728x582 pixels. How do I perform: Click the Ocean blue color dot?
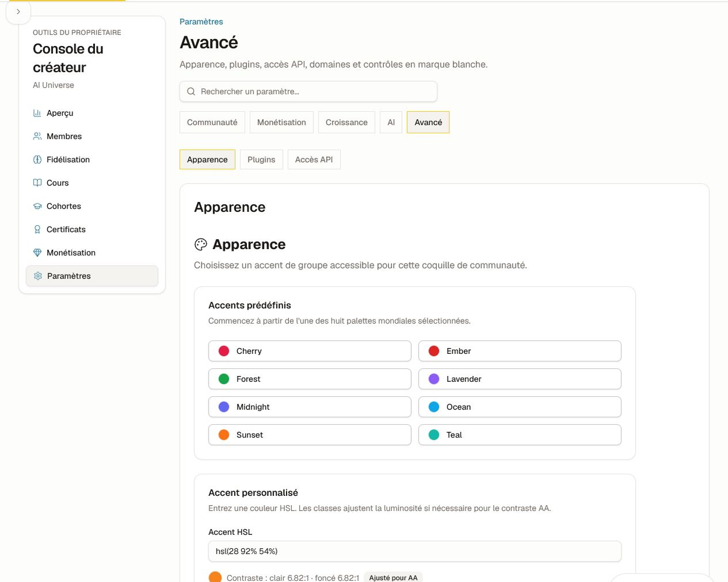click(x=434, y=407)
